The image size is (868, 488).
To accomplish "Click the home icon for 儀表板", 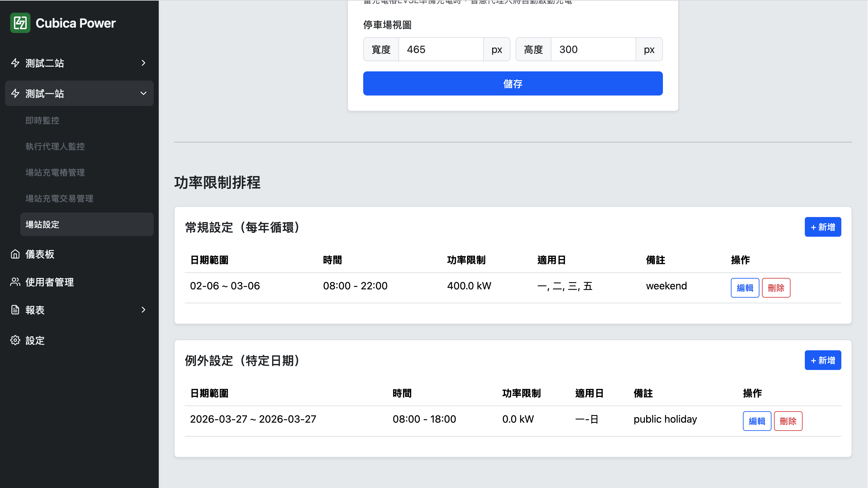I will pyautogui.click(x=15, y=254).
